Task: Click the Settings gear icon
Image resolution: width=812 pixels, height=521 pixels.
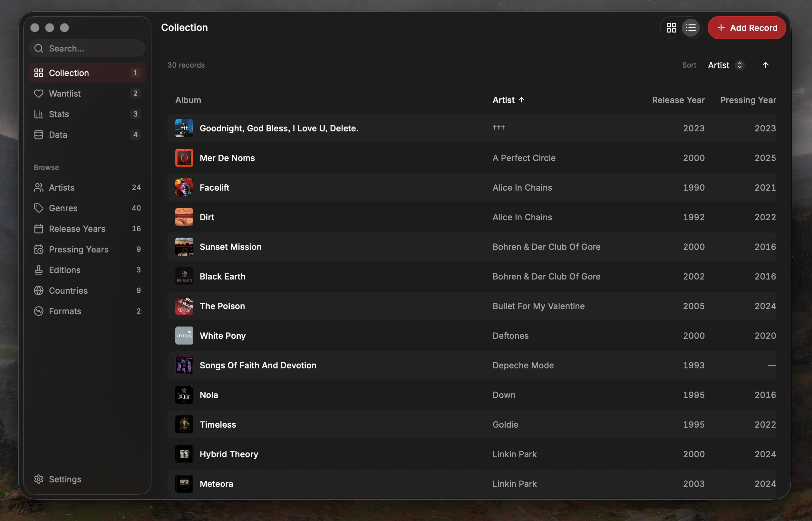Action: [x=39, y=479]
